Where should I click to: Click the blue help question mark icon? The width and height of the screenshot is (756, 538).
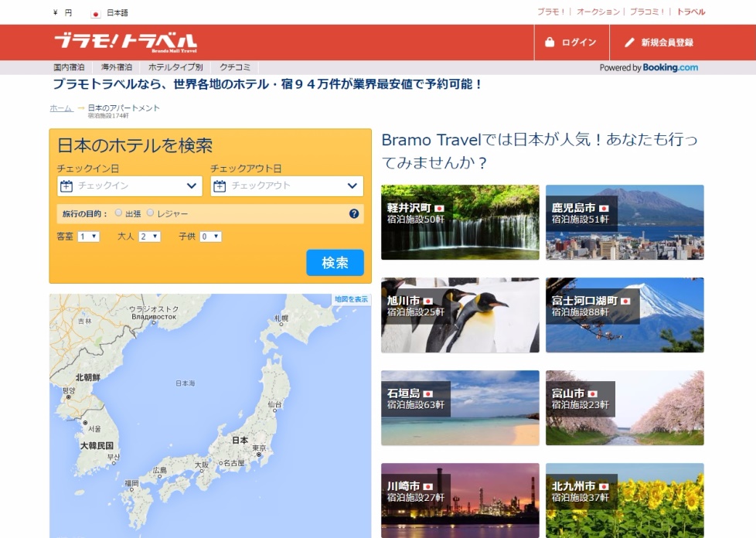(354, 213)
